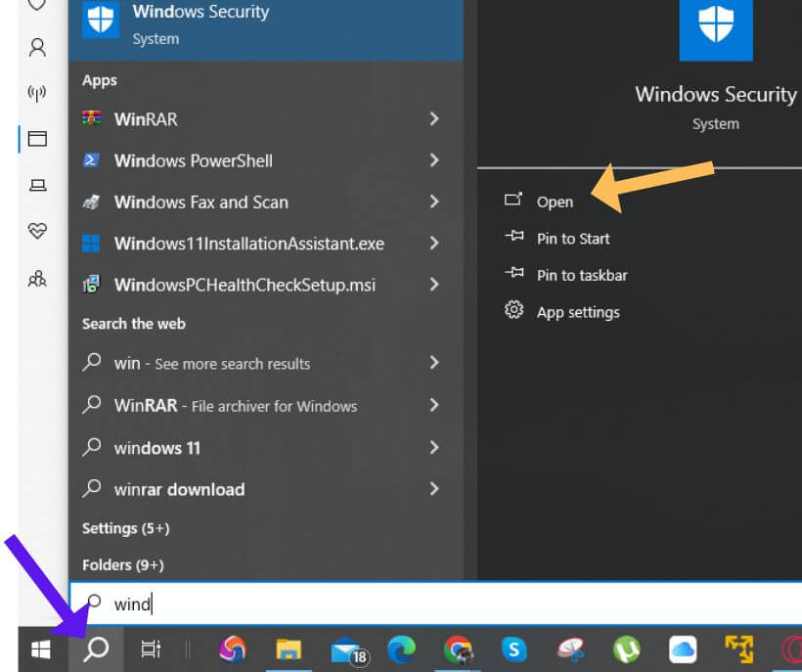Select Device security laptop icon in sidebar
The width and height of the screenshot is (802, 672).
click(x=37, y=185)
